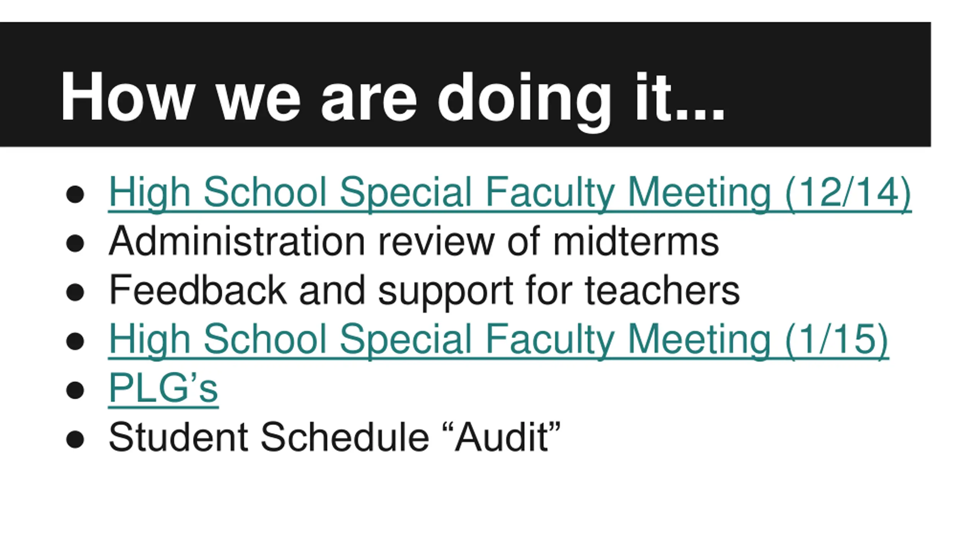Open the High School Special Faculty Meeting (12/14) link

tap(510, 194)
